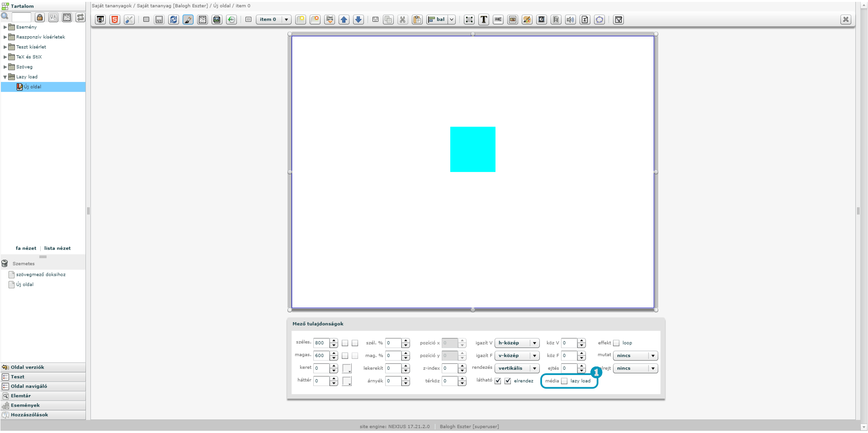The image size is (868, 433).
Task: Enable the lazy load checkbox
Action: pyautogui.click(x=564, y=381)
